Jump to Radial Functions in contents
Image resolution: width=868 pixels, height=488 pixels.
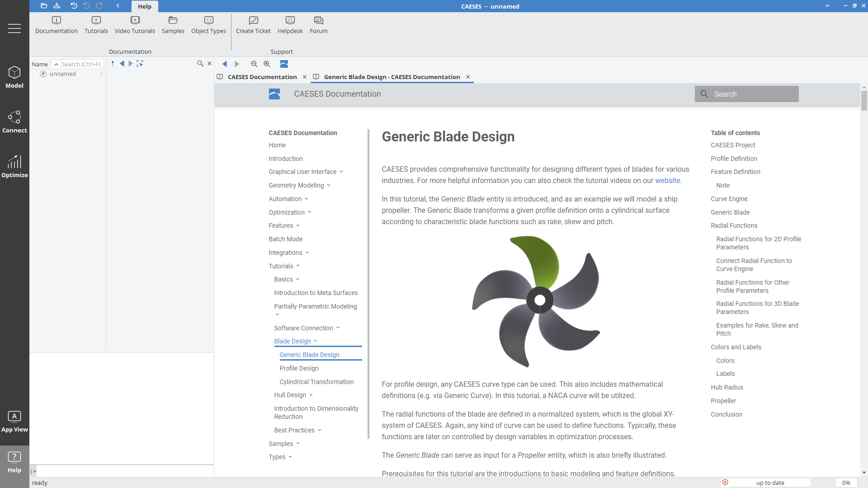(734, 225)
